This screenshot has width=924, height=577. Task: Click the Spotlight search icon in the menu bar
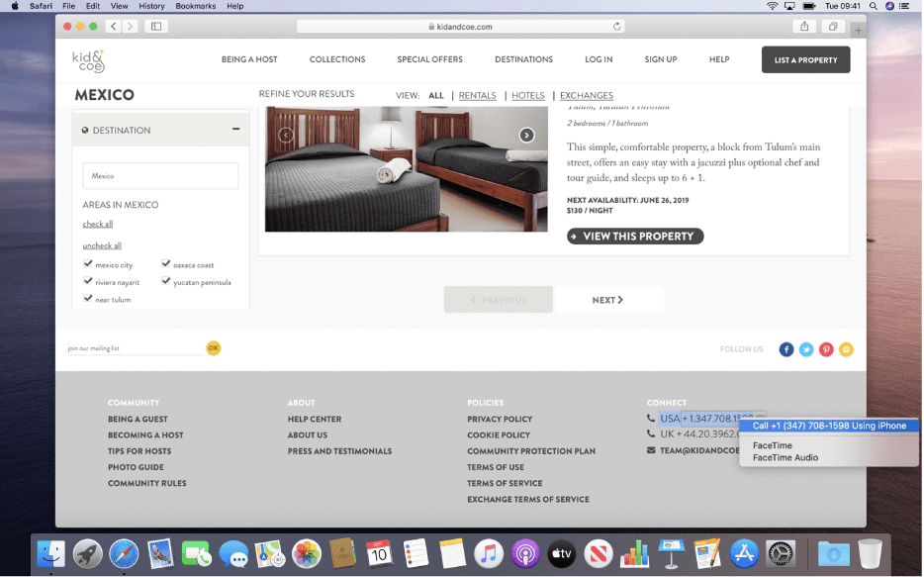click(871, 6)
